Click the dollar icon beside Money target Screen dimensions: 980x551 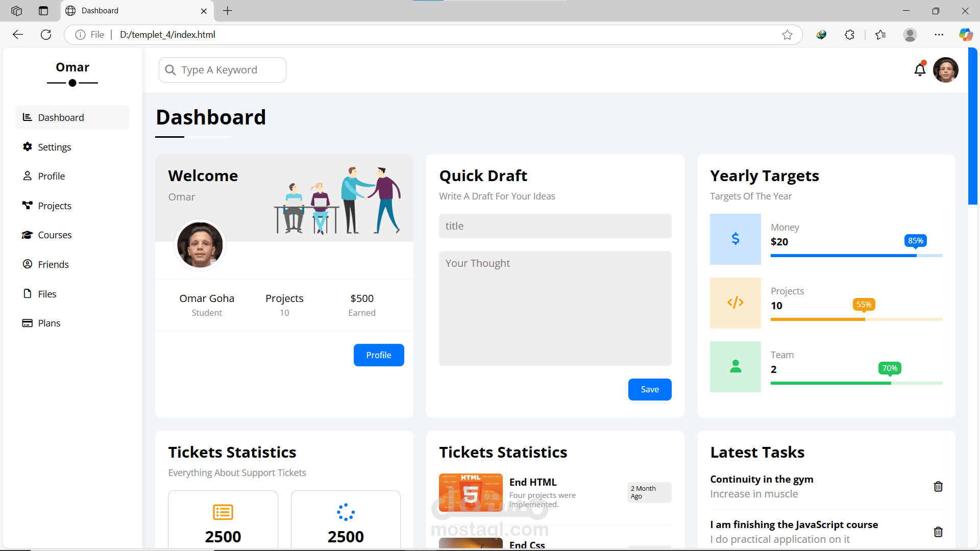coord(735,239)
